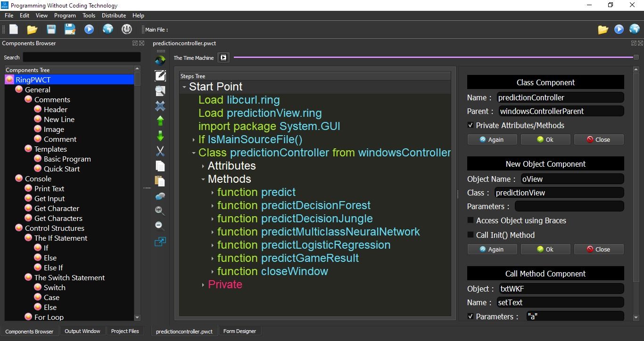Image resolution: width=644 pixels, height=341 pixels.
Task: Select the edit pencil icon in the steps toolbar
Action: coord(160,75)
